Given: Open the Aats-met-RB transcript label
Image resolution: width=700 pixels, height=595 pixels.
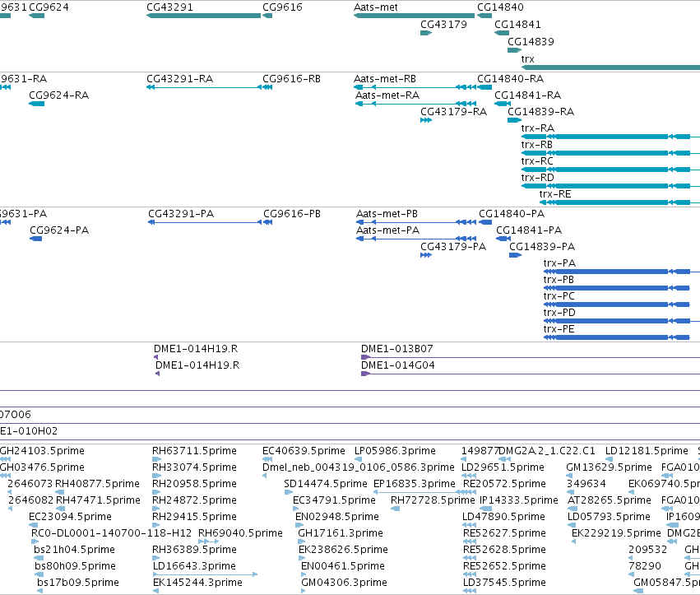Looking at the screenshot, I should point(385,79).
